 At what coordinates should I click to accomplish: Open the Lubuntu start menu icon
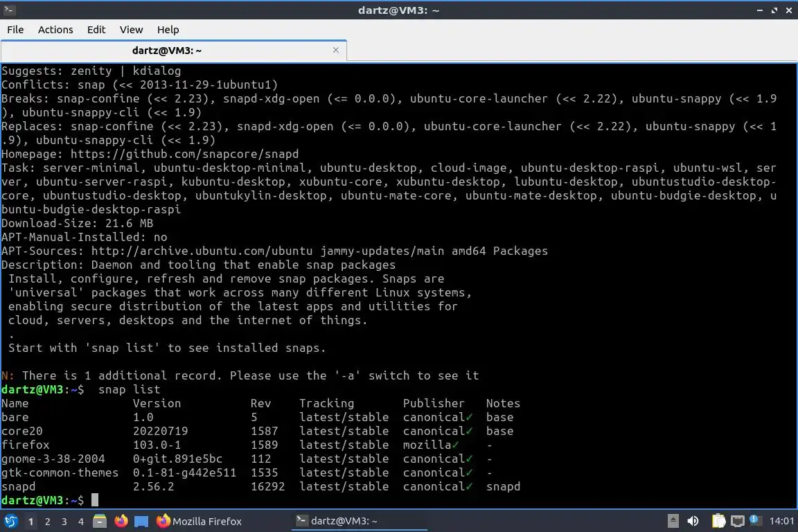[10, 521]
